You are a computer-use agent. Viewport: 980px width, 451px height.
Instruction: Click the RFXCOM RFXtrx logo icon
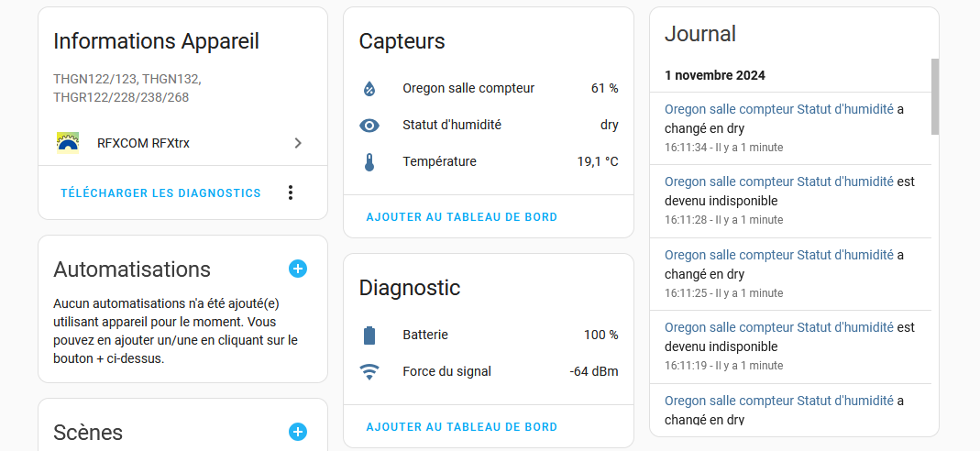[68, 143]
